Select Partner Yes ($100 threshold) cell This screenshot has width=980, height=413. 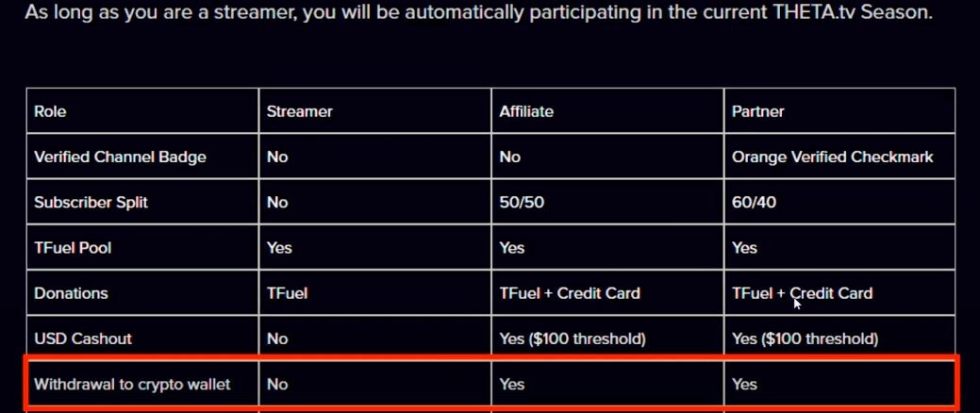click(839, 338)
